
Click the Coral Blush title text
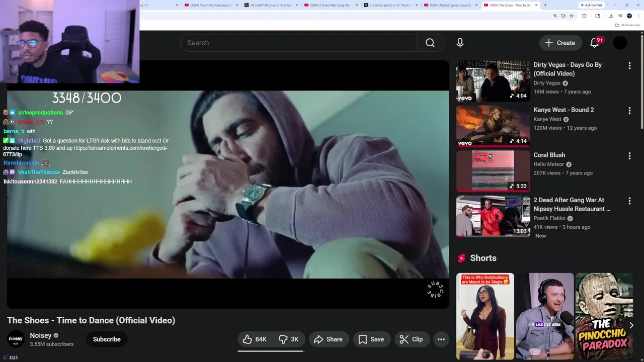point(549,155)
